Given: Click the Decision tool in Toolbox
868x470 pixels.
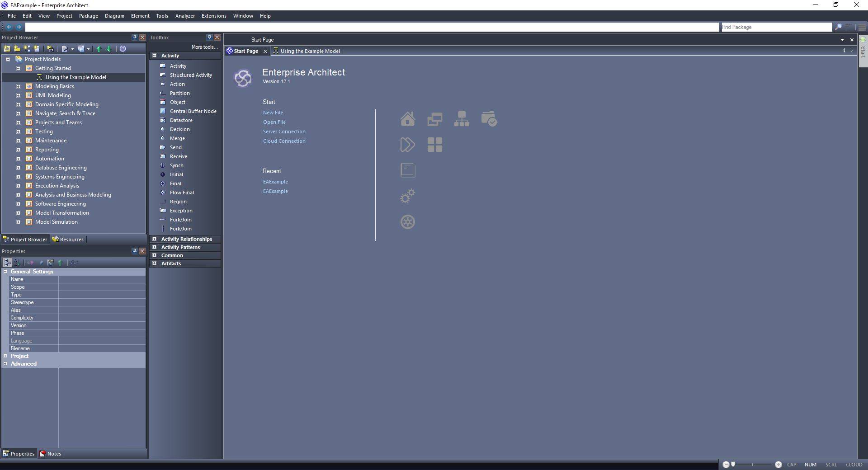Looking at the screenshot, I should [x=179, y=129].
